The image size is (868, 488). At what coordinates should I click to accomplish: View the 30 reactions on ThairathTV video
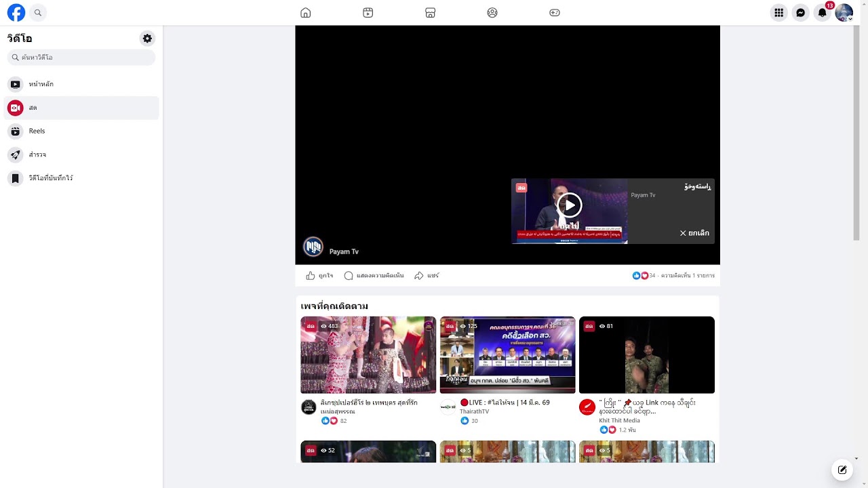(469, 421)
